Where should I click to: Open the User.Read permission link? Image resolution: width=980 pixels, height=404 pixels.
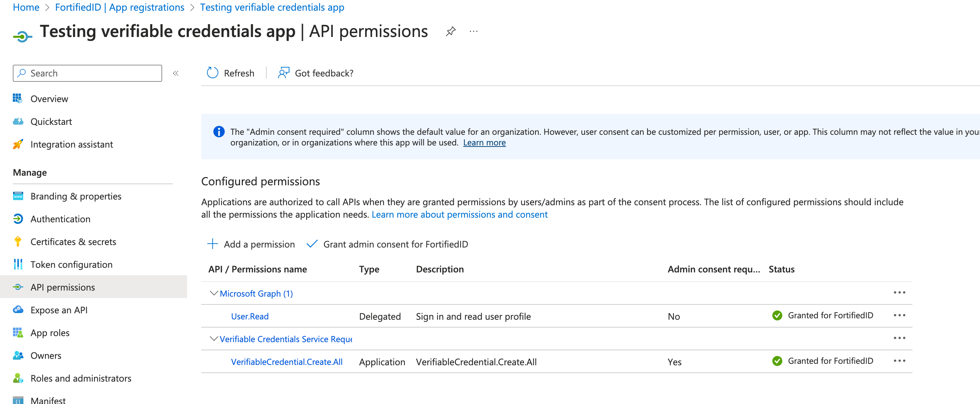[x=250, y=316]
